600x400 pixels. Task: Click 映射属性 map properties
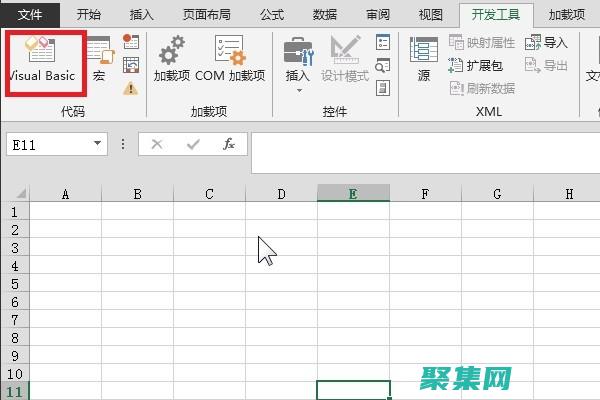tap(482, 42)
